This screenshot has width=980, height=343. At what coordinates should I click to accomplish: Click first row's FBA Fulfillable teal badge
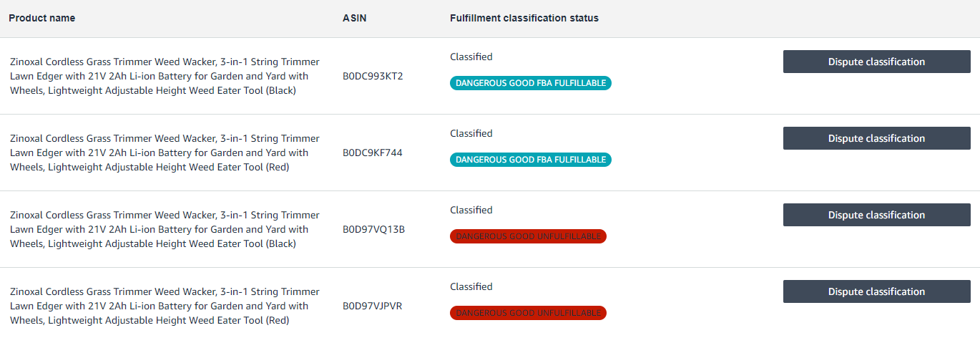click(x=531, y=83)
